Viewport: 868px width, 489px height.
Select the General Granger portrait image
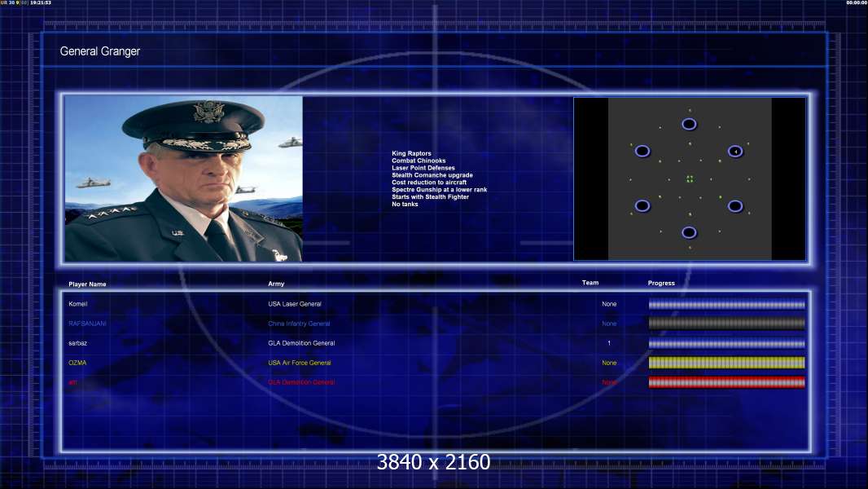(x=183, y=178)
